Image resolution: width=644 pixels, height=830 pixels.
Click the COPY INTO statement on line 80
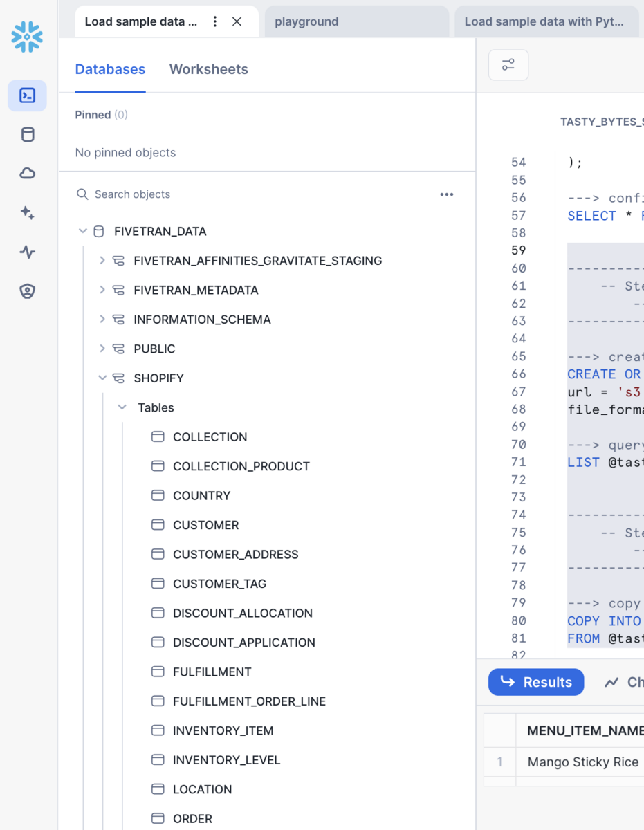pos(604,621)
